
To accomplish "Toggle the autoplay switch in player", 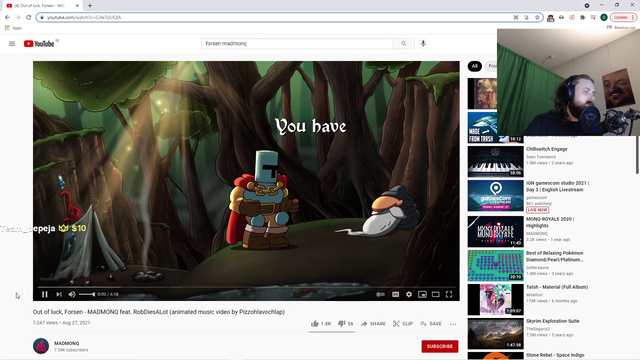I will coord(380,294).
